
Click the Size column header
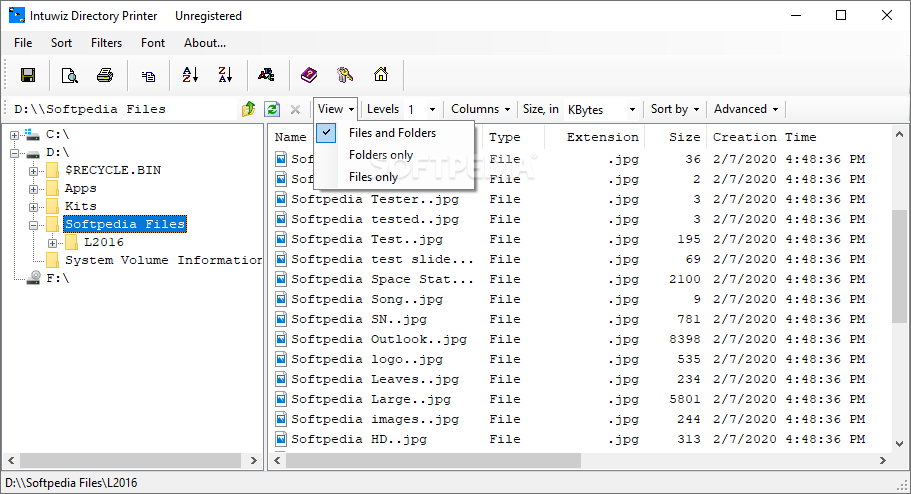tap(676, 137)
